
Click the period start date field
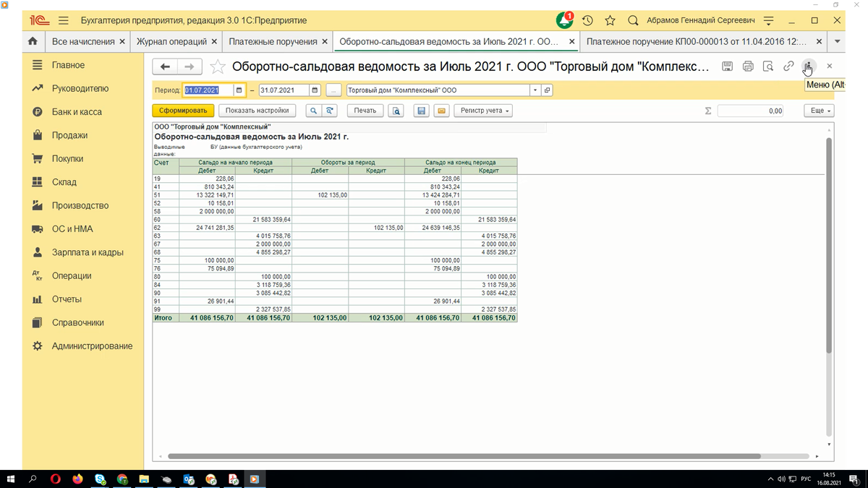[208, 90]
